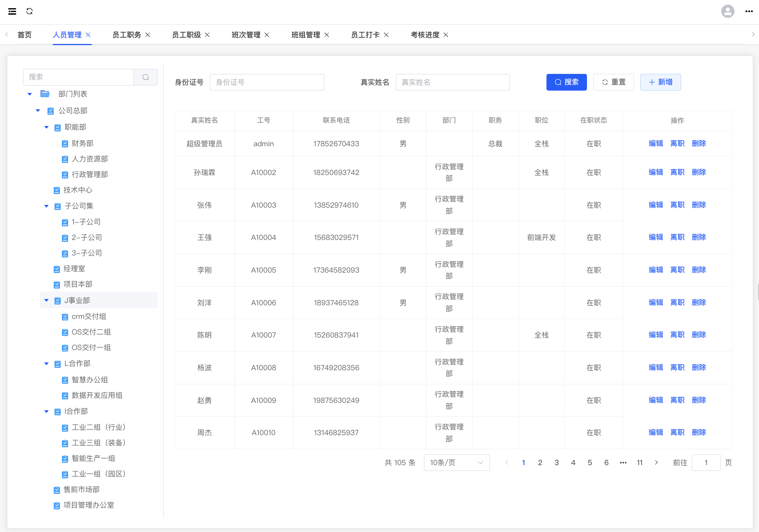
Task: Close the 人员管理 tab
Action: pyautogui.click(x=88, y=35)
